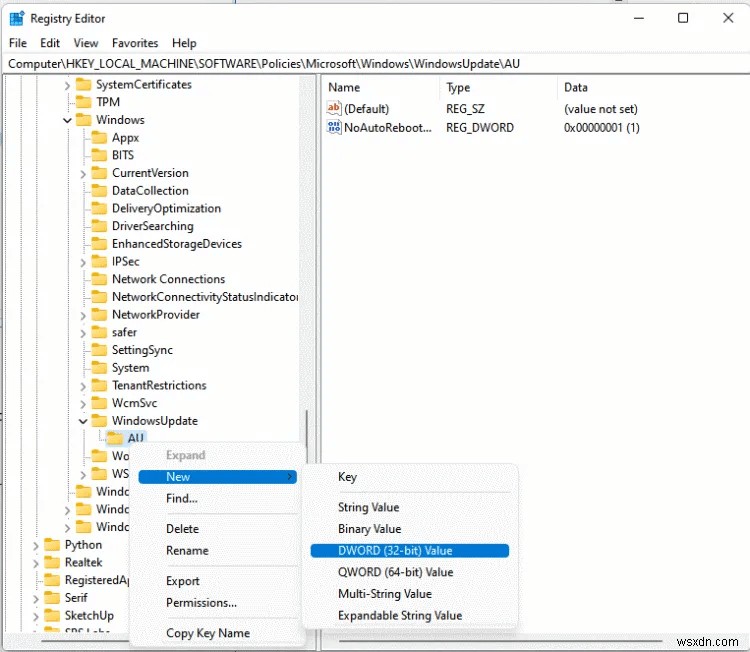Click the Appx folder icon
750x652 pixels.
tap(99, 138)
